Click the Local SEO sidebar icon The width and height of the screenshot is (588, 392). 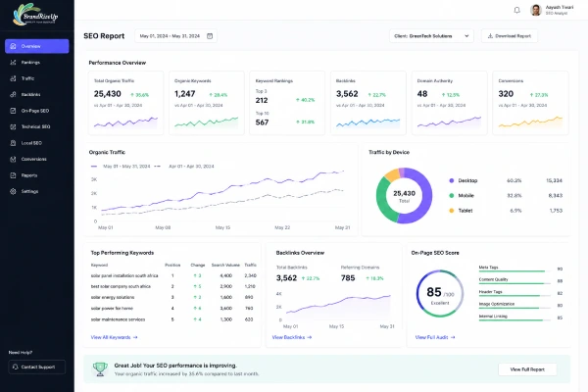(13, 143)
